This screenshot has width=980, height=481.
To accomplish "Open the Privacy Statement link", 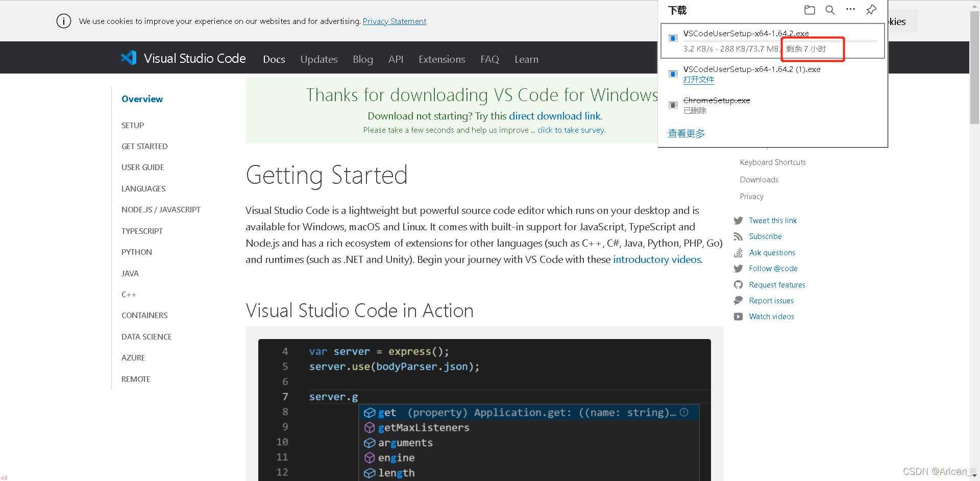I will pos(395,21).
